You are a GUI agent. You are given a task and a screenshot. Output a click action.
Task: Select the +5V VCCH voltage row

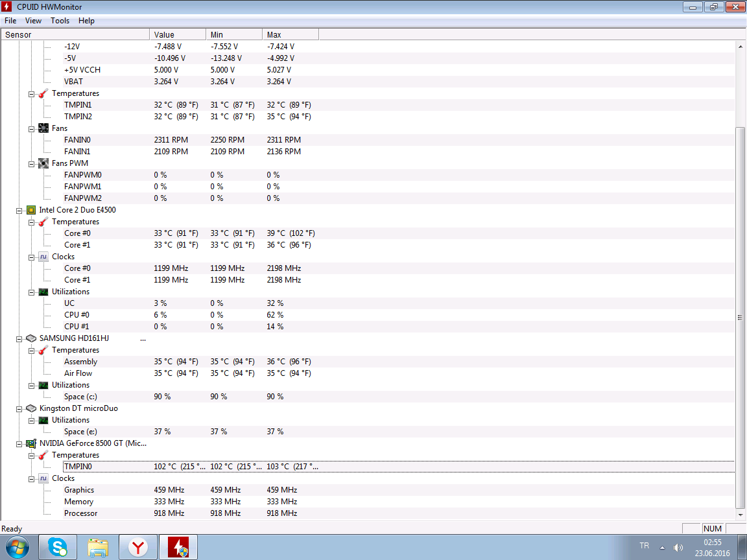coord(399,70)
